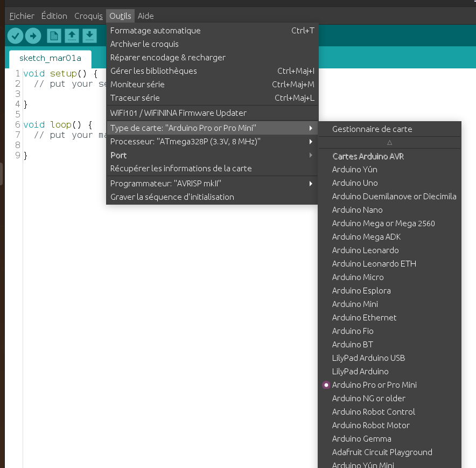This screenshot has width=476, height=468.
Task: Open WiFi101 / WiFiNINA Firmware Updater
Action: tap(212, 113)
